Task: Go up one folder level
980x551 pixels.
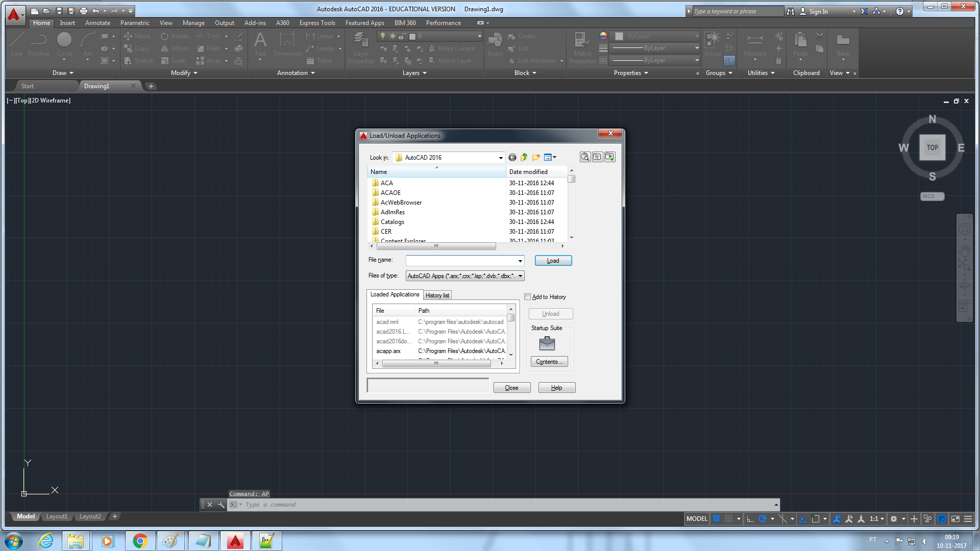Action: [524, 158]
